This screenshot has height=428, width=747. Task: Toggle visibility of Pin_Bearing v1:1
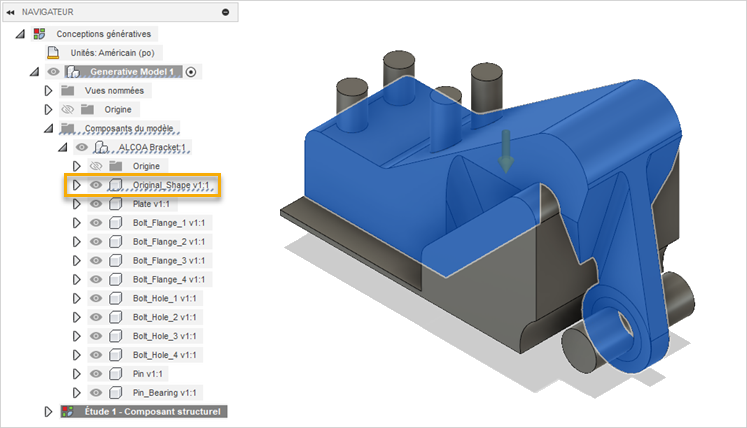[96, 393]
